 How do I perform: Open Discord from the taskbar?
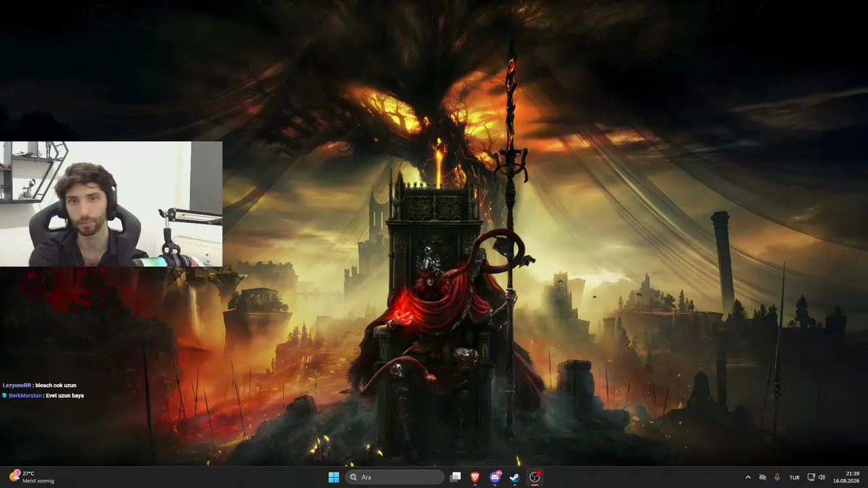pos(495,477)
